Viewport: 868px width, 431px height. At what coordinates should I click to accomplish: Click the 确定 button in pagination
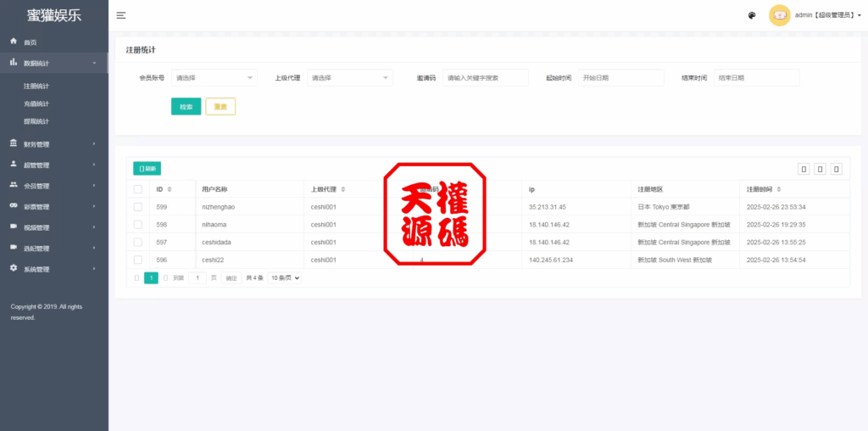click(231, 278)
